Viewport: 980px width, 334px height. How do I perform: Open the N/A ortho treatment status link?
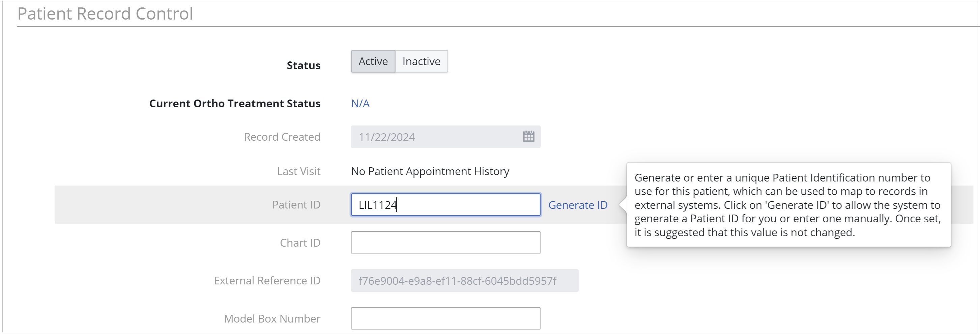(x=360, y=104)
